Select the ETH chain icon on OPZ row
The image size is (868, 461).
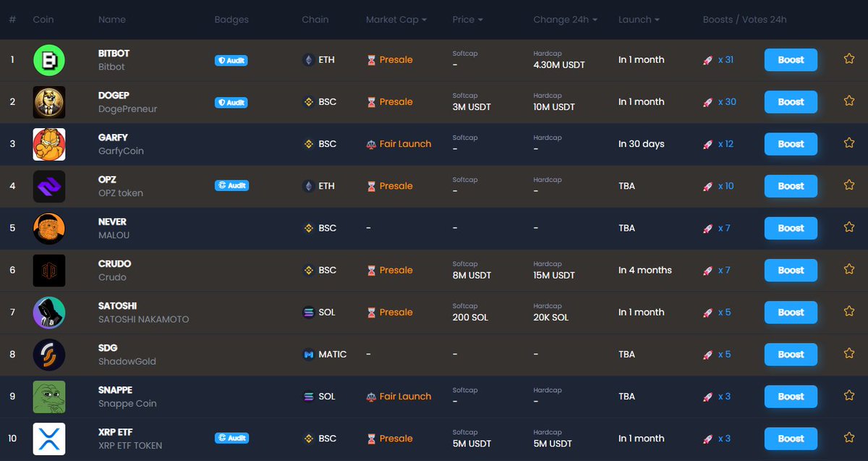pyautogui.click(x=310, y=186)
